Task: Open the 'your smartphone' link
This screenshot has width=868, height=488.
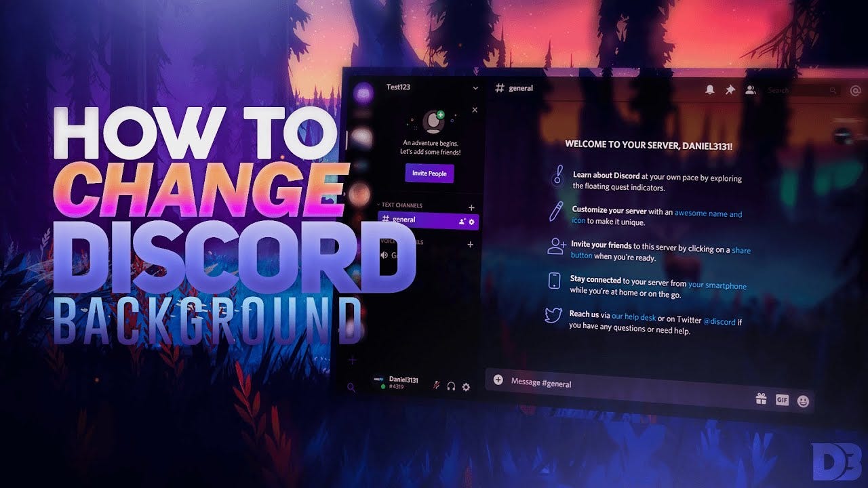Action: tap(717, 286)
